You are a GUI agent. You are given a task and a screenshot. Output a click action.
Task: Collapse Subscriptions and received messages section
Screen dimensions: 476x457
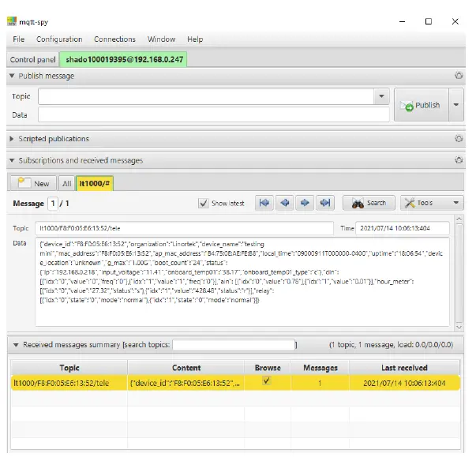12,160
